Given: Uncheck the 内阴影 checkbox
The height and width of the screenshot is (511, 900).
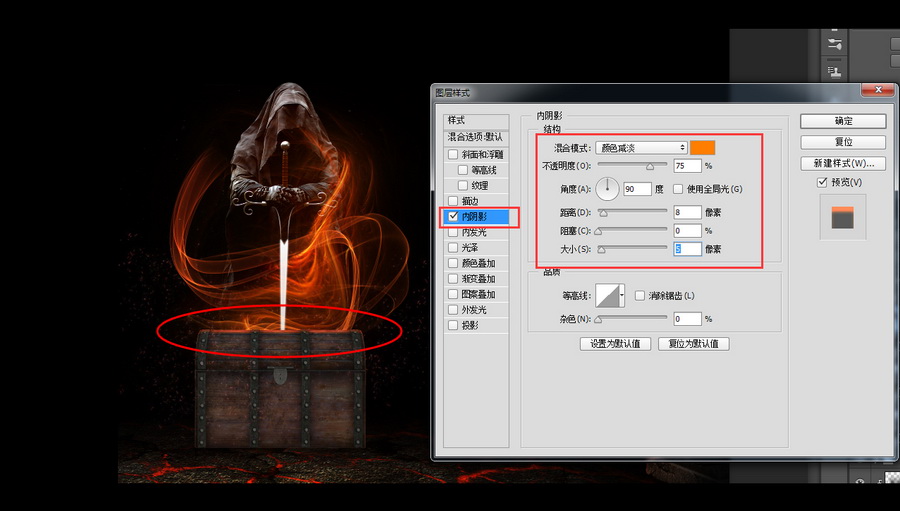Looking at the screenshot, I should (x=454, y=216).
